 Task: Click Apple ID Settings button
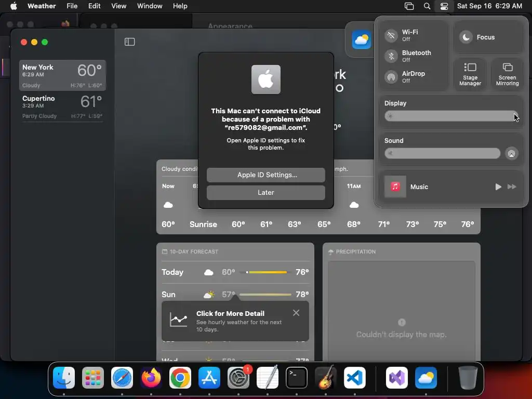(265, 175)
